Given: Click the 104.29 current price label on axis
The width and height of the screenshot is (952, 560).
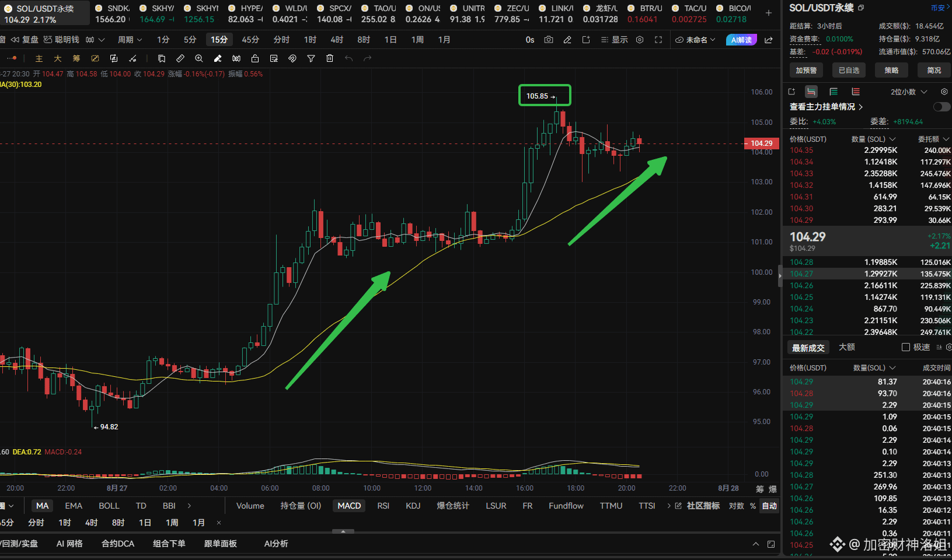Looking at the screenshot, I should (761, 143).
